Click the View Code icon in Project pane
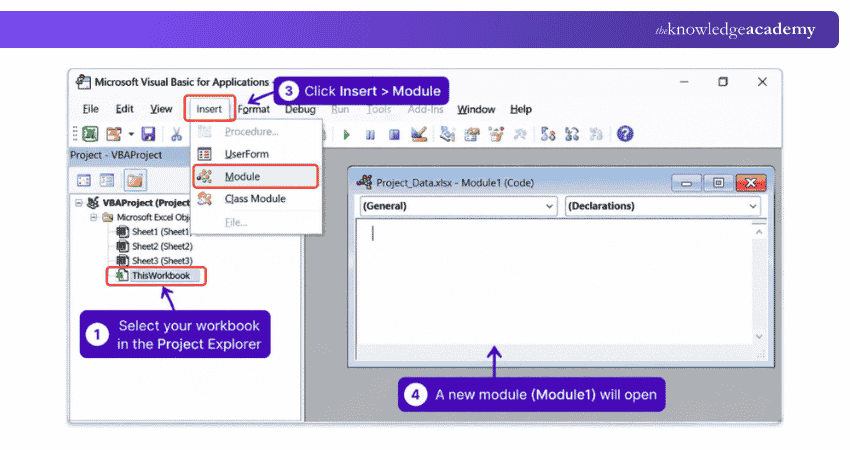Screen dimensions: 850x450 pyautogui.click(x=84, y=180)
